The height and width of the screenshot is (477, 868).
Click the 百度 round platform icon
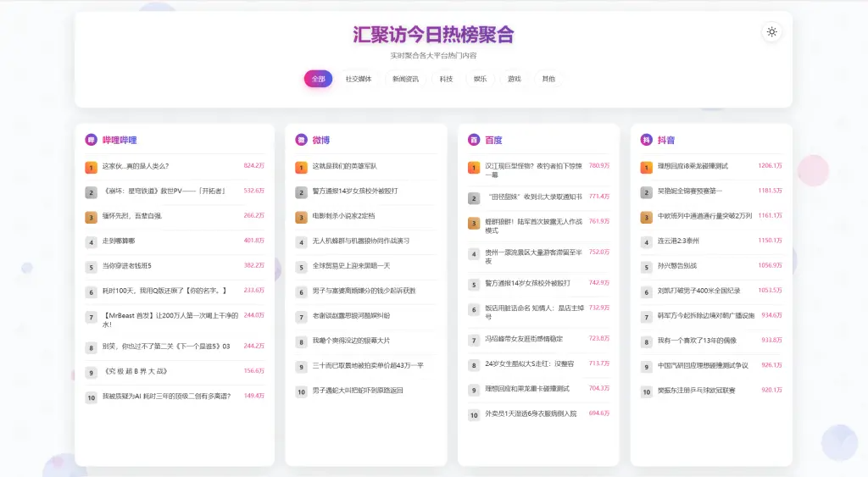coord(474,140)
